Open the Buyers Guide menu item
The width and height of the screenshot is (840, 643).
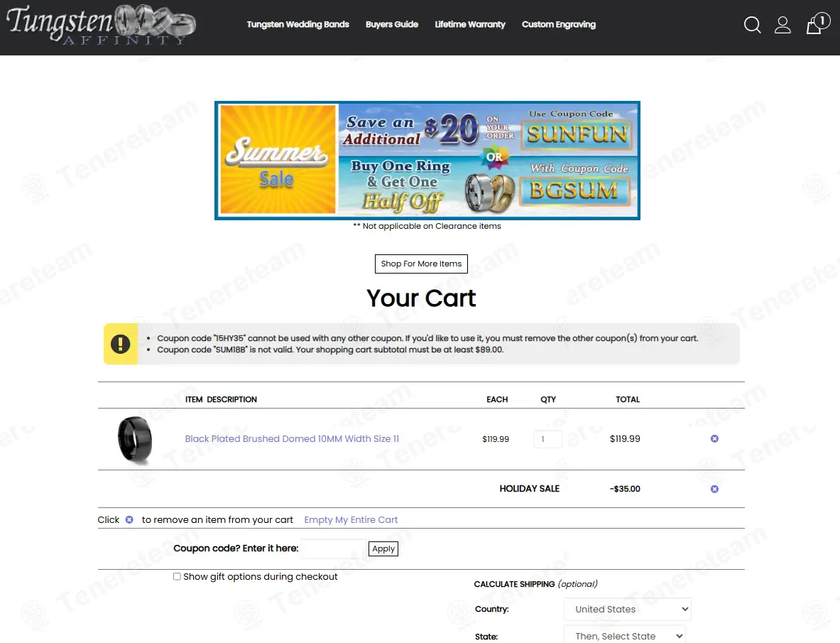(392, 24)
